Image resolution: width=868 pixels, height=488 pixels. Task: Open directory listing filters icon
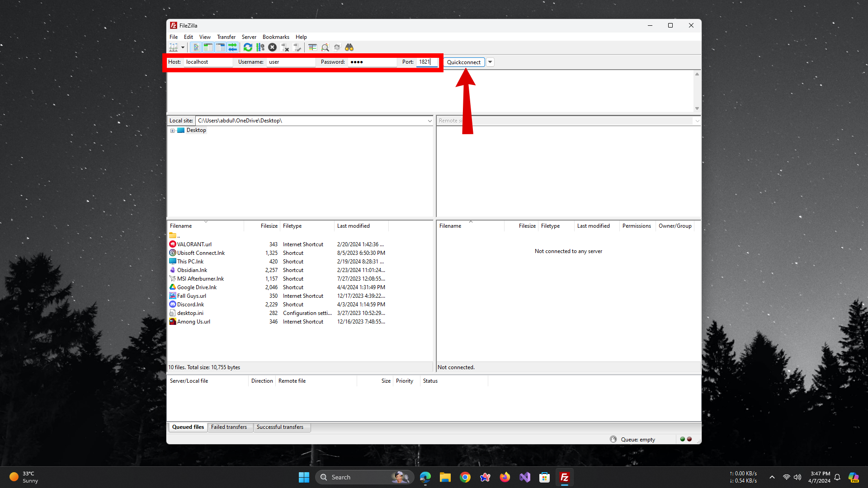click(x=312, y=47)
